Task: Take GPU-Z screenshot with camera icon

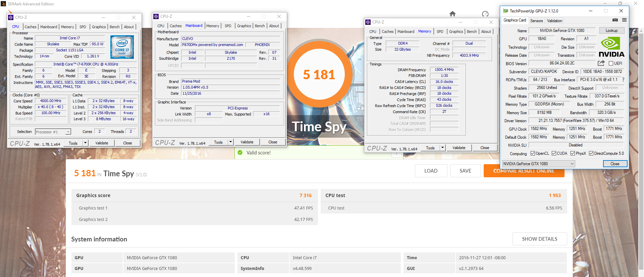Action: pyautogui.click(x=615, y=20)
